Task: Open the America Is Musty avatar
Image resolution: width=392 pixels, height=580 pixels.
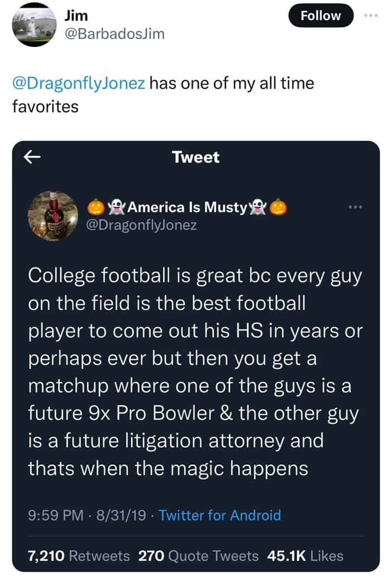Action: [x=54, y=215]
